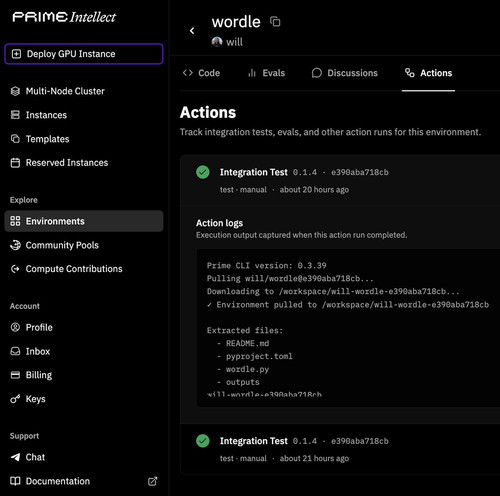Click the Deploy GPU Instance button
Image resolution: width=500 pixels, height=496 pixels.
pyautogui.click(x=84, y=54)
